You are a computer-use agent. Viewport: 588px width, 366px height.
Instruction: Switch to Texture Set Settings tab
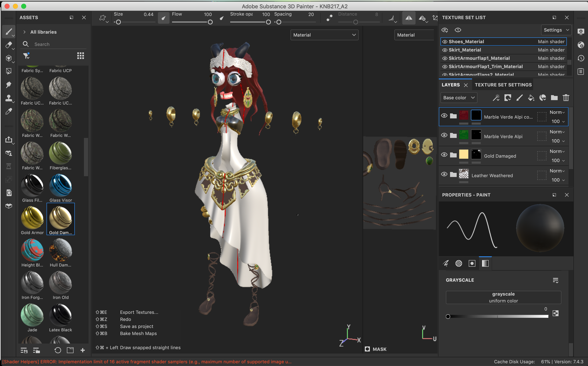pyautogui.click(x=503, y=85)
